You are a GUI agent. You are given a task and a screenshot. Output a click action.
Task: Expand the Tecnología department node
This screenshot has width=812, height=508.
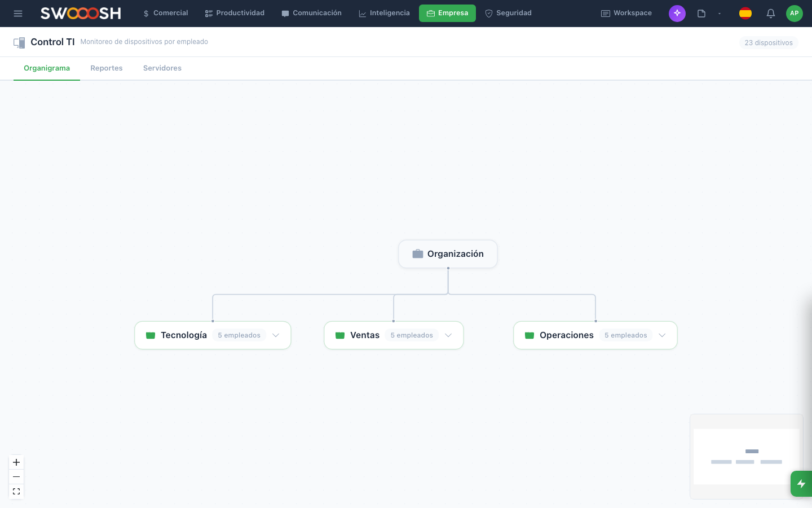(276, 335)
